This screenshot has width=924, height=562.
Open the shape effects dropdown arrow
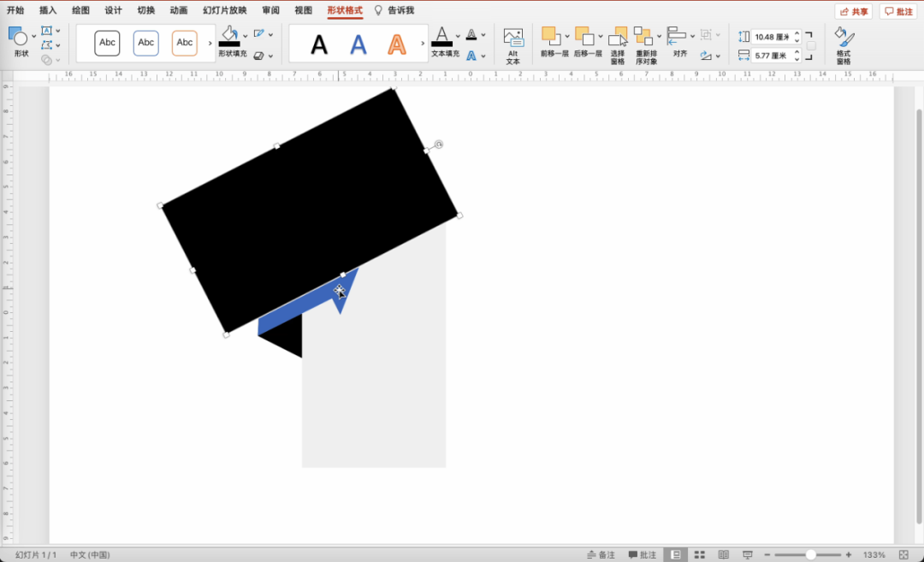[x=270, y=56]
